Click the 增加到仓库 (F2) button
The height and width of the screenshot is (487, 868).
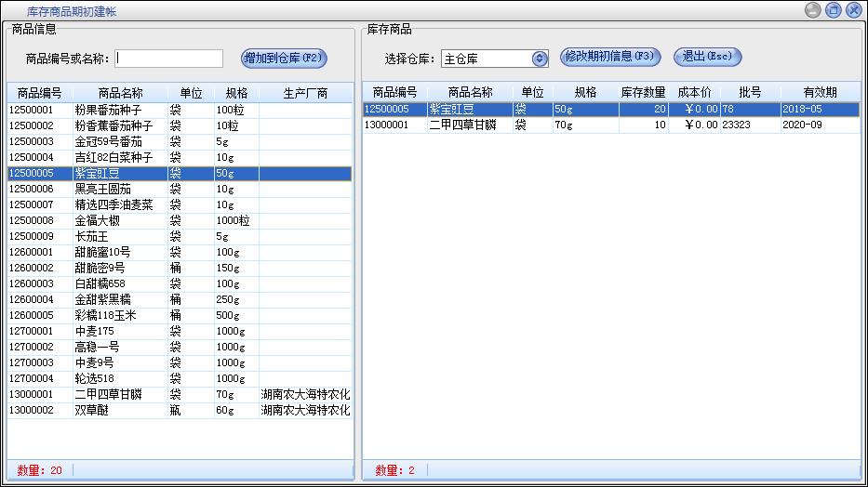(x=284, y=58)
